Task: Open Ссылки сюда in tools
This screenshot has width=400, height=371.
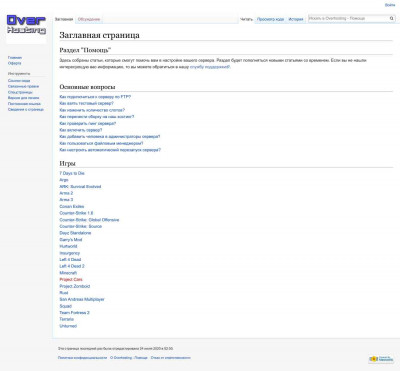Action: 19,81
